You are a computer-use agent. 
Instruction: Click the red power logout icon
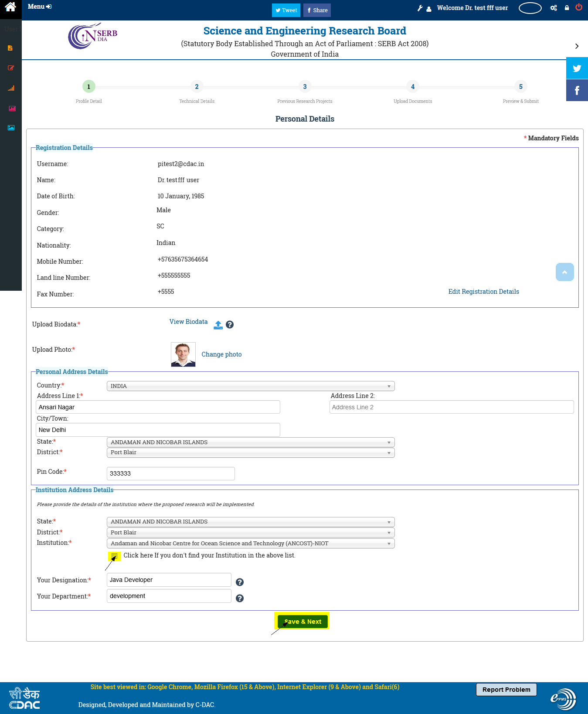pos(579,7)
